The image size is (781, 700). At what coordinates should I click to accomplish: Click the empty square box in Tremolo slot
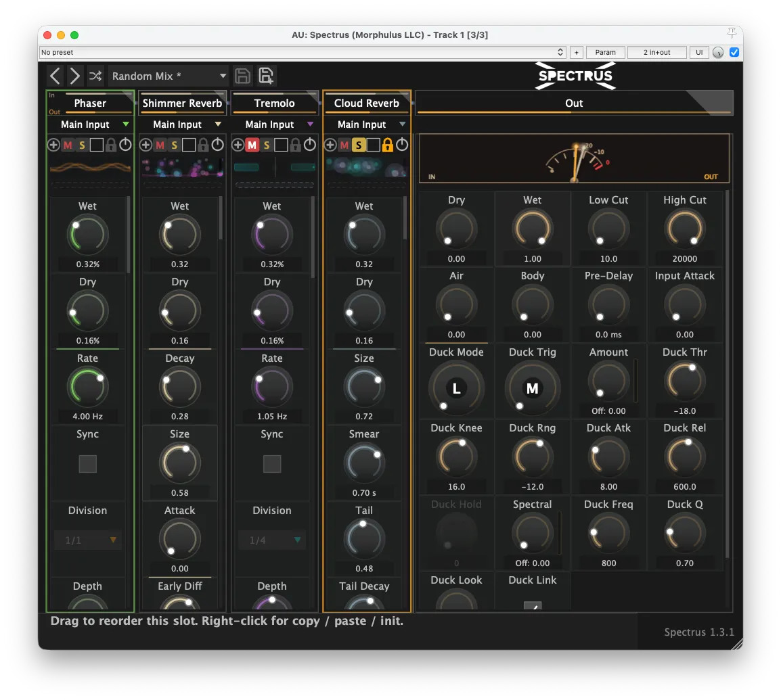tap(281, 145)
